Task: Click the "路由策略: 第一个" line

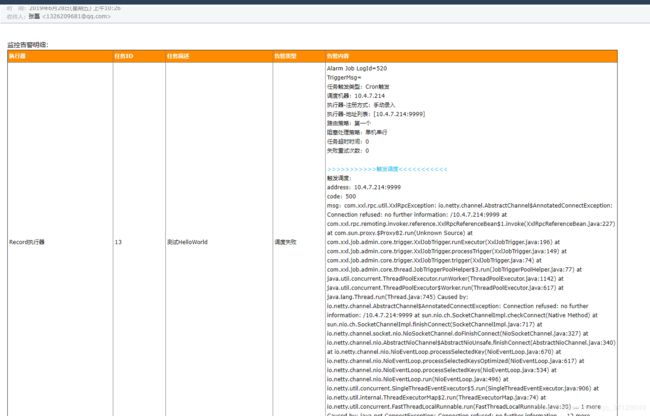Action: [349, 123]
